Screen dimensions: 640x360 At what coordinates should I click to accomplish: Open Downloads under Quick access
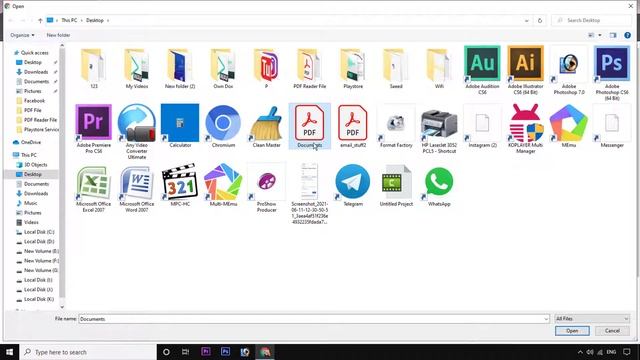(36, 72)
